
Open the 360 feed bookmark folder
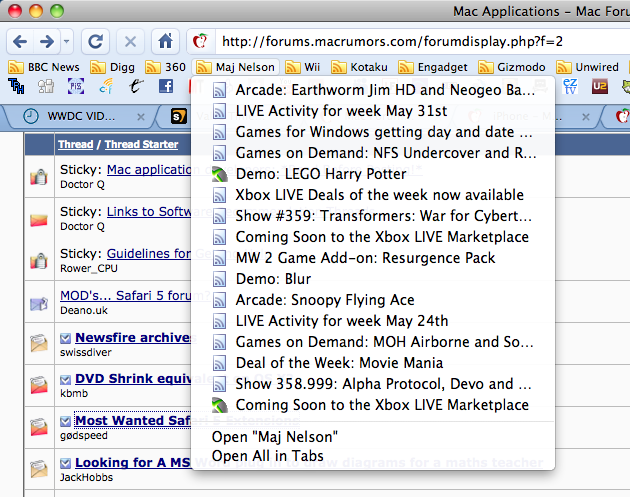[x=166, y=67]
